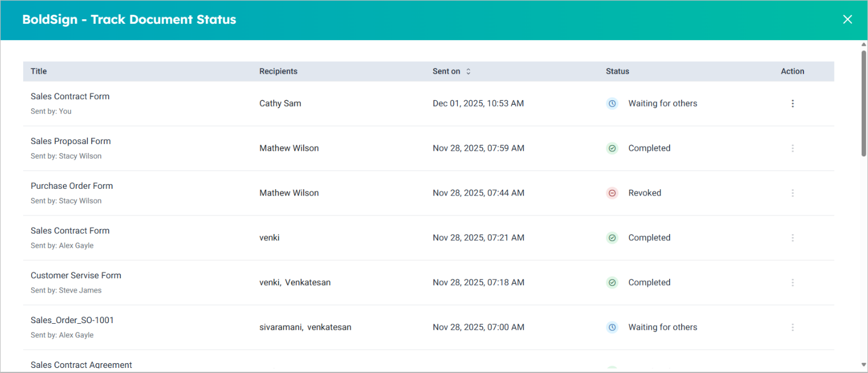Screen dimensions: 868x373
Task: Click date Dec 01, 2025, 10:53 AM
Action: click(x=478, y=103)
